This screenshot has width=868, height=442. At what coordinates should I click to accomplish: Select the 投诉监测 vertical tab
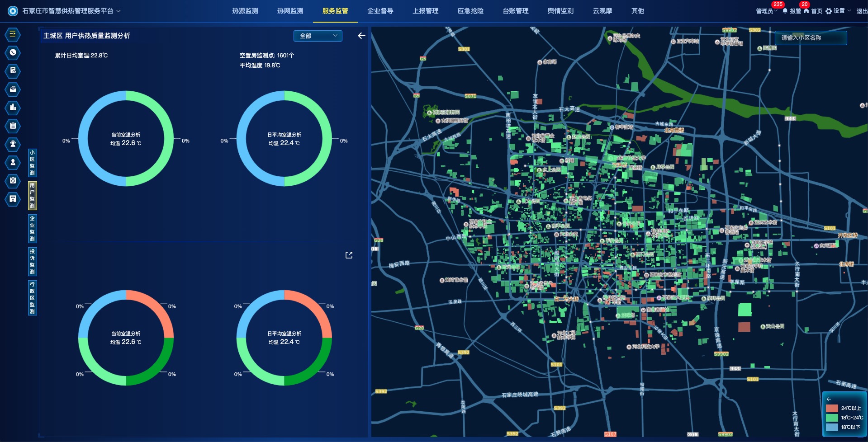tap(32, 261)
